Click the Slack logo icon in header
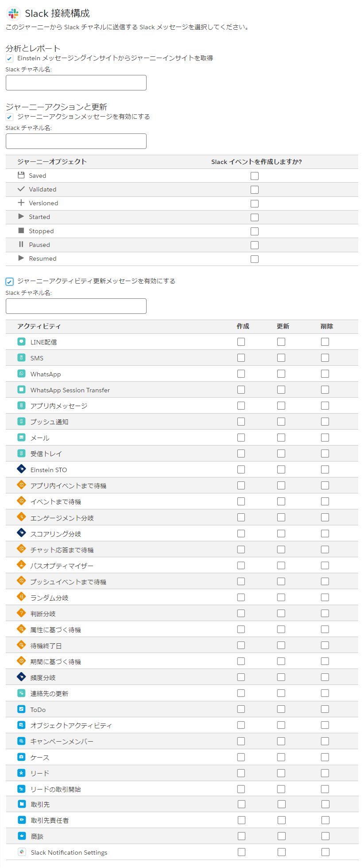Viewport: 364px width, 868px height. (x=14, y=13)
